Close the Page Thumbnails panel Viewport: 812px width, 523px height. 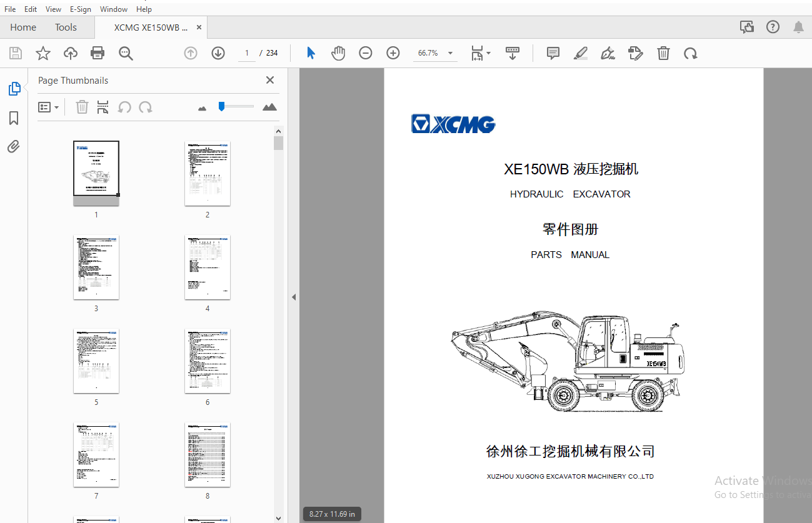pyautogui.click(x=270, y=80)
